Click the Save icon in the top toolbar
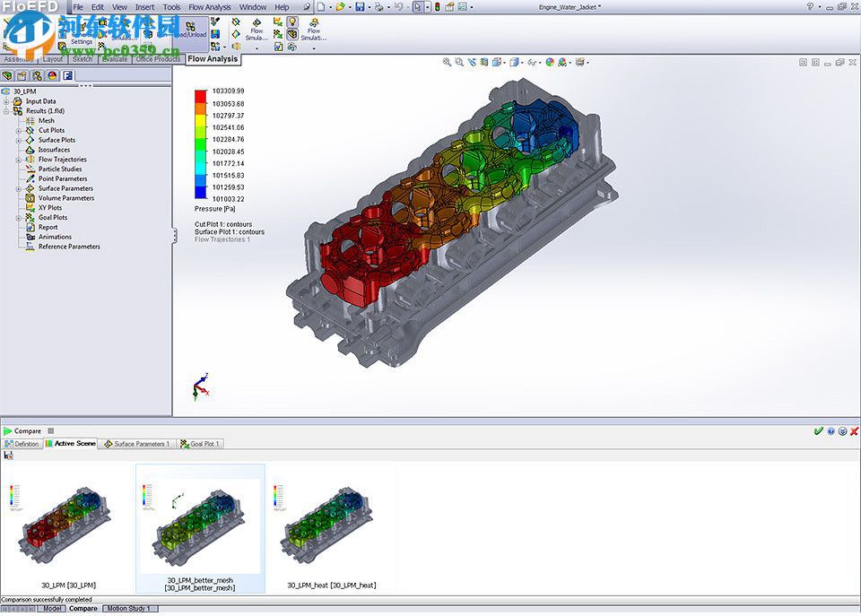 tap(360, 7)
